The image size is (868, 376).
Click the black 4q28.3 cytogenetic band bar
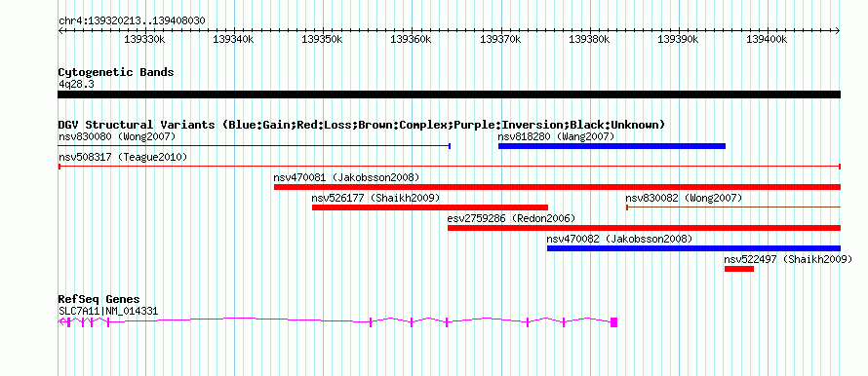coord(450,94)
